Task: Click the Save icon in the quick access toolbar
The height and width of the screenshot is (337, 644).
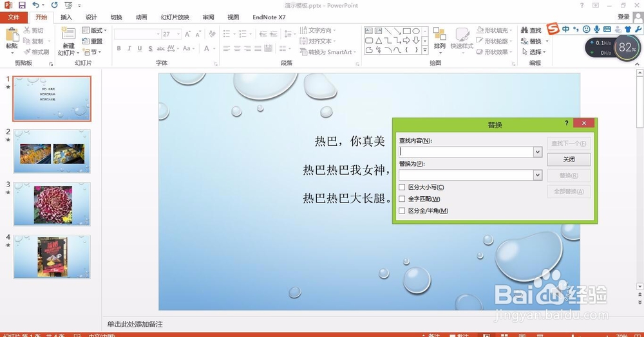Action: coord(22,5)
